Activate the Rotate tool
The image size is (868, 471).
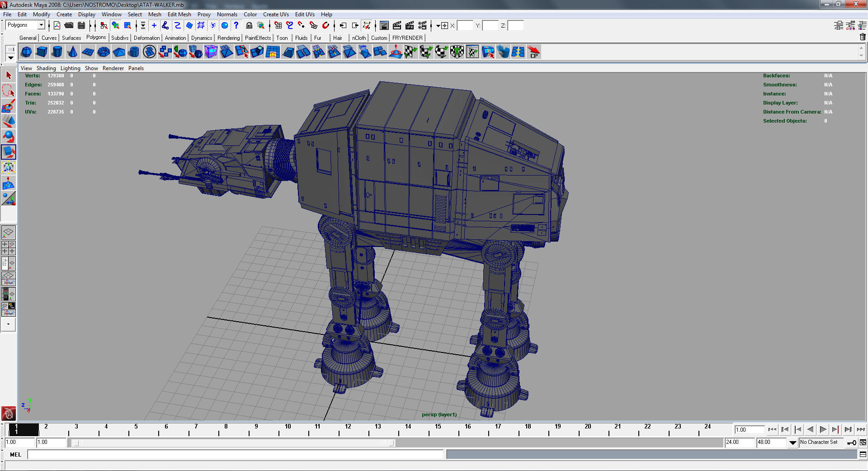pyautogui.click(x=9, y=137)
